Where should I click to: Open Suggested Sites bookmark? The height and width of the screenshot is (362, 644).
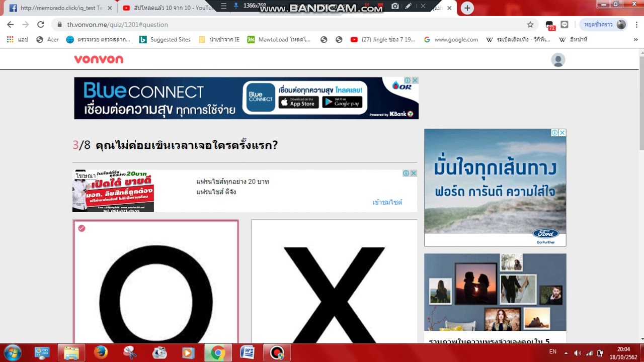[165, 39]
